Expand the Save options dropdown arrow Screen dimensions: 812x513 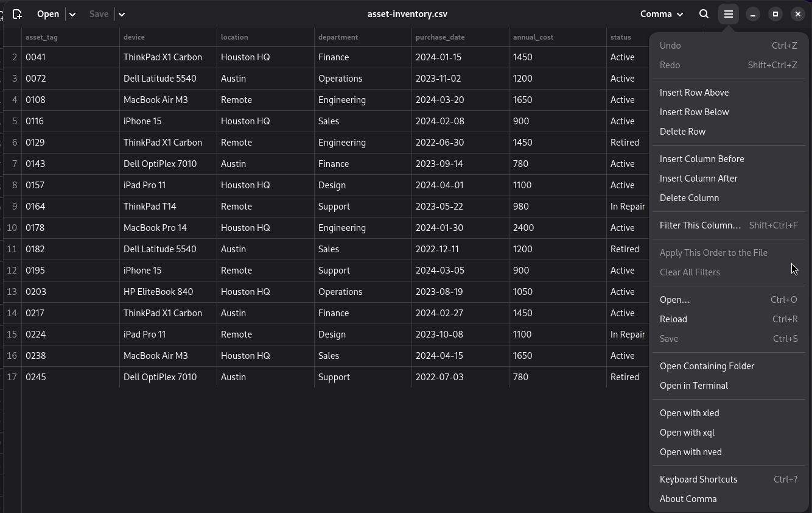[121, 14]
